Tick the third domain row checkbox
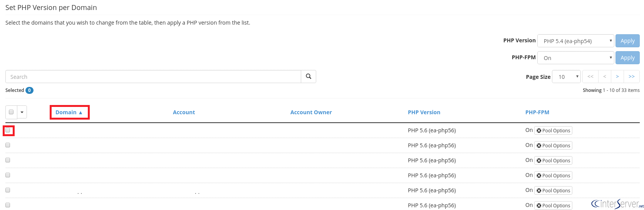This screenshot has width=644, height=210. tap(8, 160)
